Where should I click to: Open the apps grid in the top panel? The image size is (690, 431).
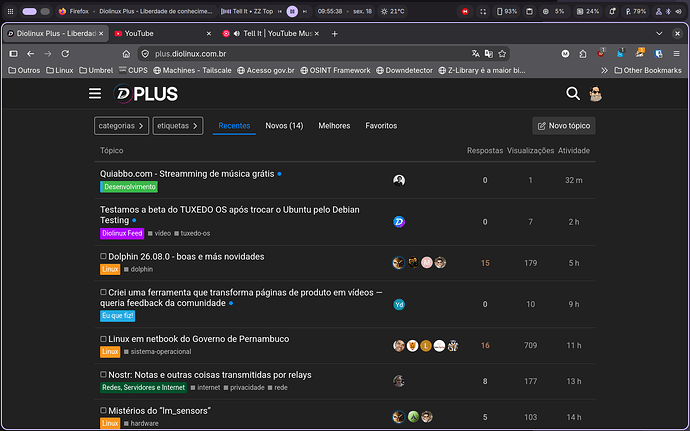click(11, 11)
